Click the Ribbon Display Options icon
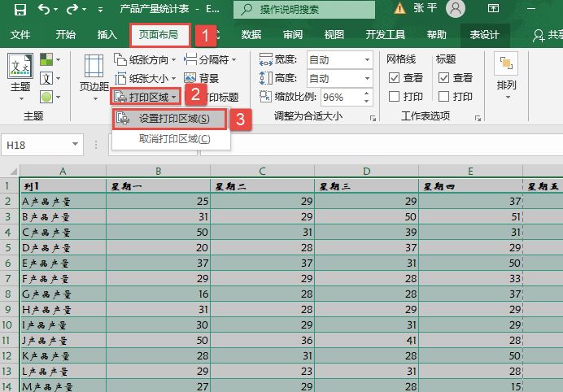Viewport: 563px width, 392px height. (493, 8)
